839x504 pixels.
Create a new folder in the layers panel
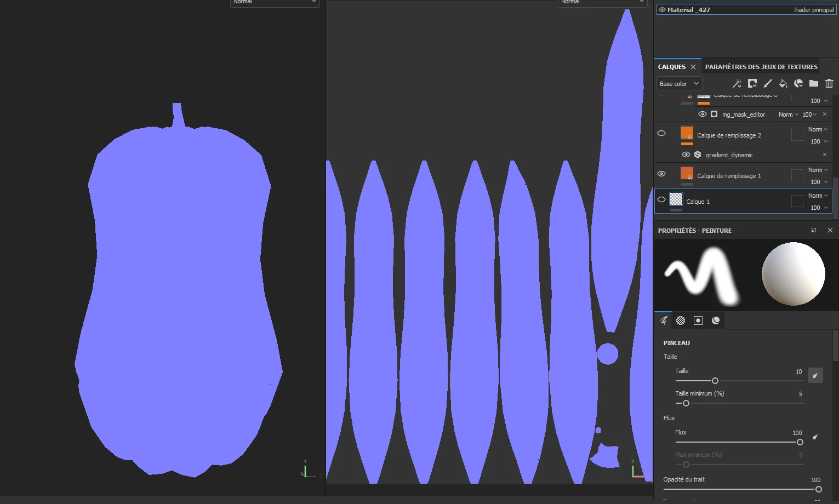pyautogui.click(x=814, y=83)
